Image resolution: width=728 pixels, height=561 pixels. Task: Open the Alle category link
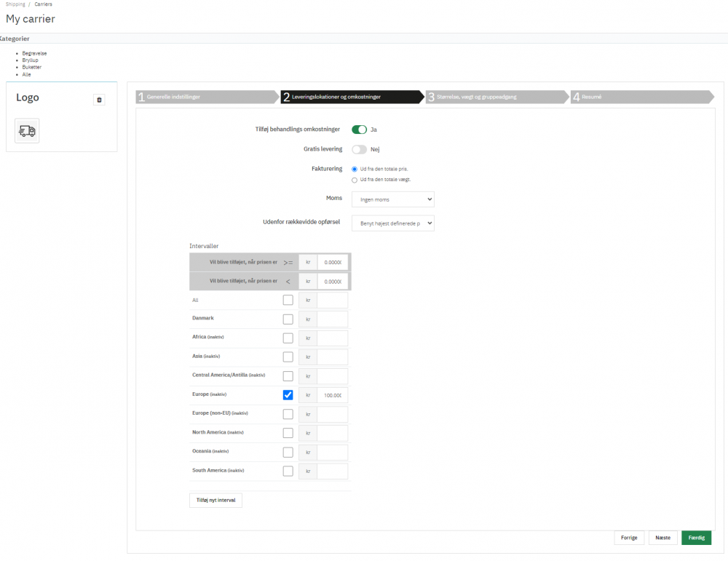[x=26, y=74]
